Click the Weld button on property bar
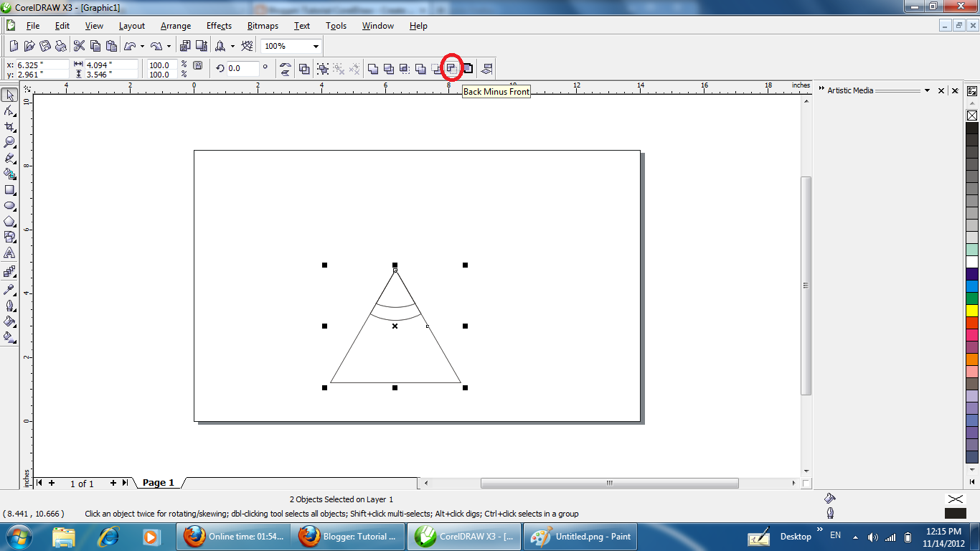The height and width of the screenshot is (551, 980). click(373, 69)
